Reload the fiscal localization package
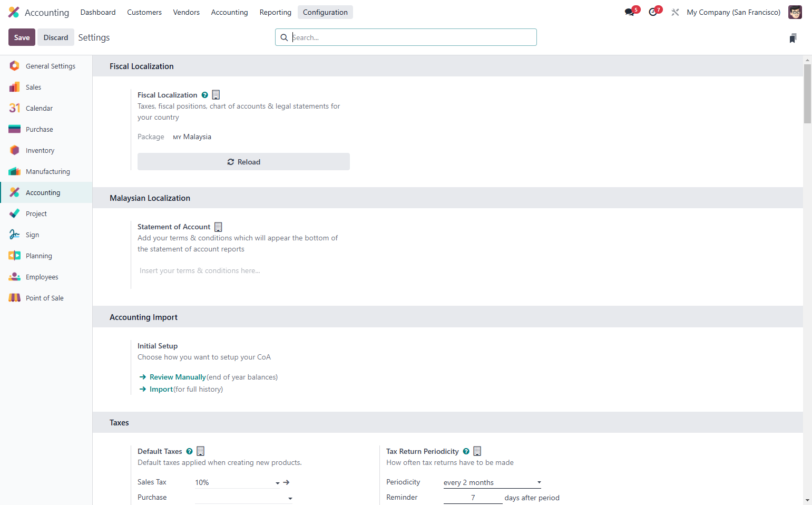The image size is (812, 505). 243,162
